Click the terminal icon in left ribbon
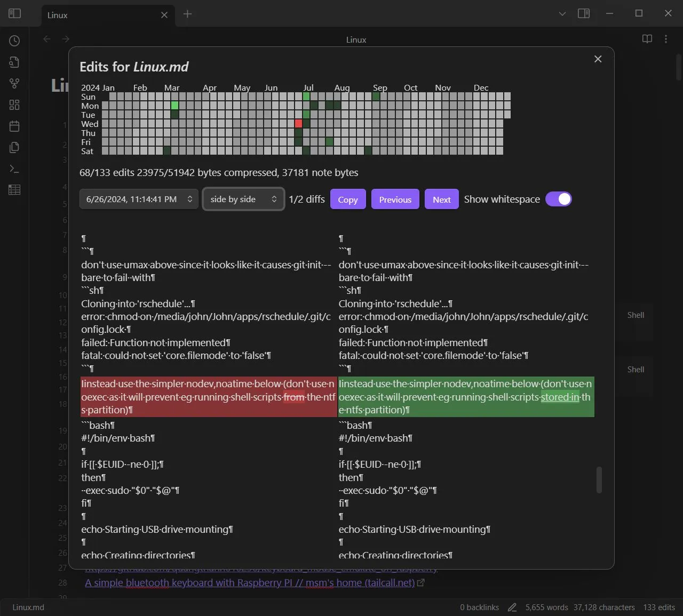The height and width of the screenshot is (616, 683). point(14,169)
